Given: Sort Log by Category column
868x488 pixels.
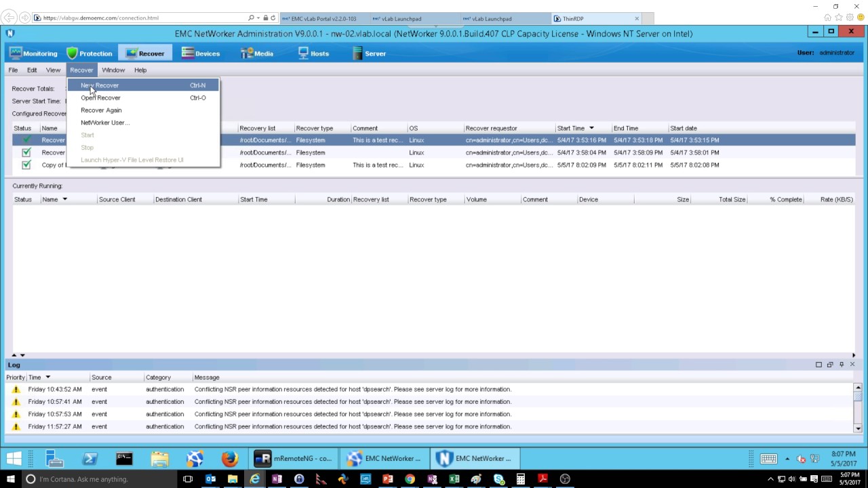Looking at the screenshot, I should click(167, 378).
